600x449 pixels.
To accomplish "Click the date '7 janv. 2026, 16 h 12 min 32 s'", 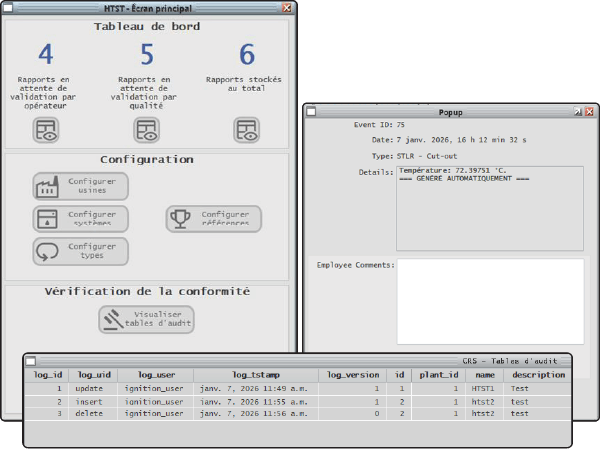I will click(461, 140).
